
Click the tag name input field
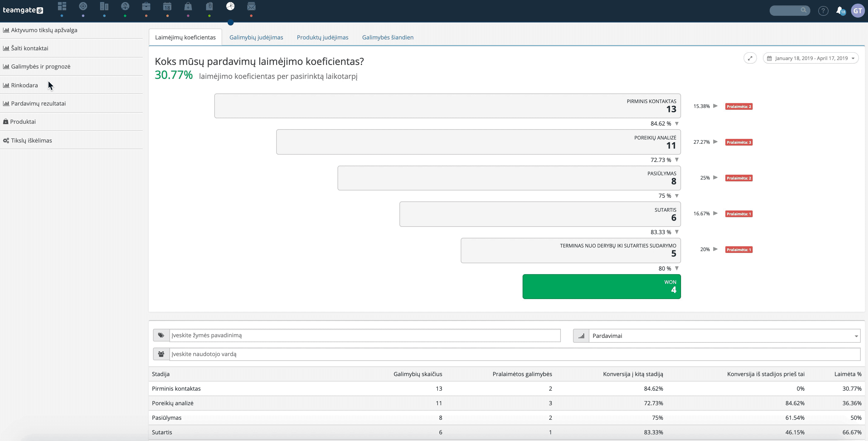point(365,335)
